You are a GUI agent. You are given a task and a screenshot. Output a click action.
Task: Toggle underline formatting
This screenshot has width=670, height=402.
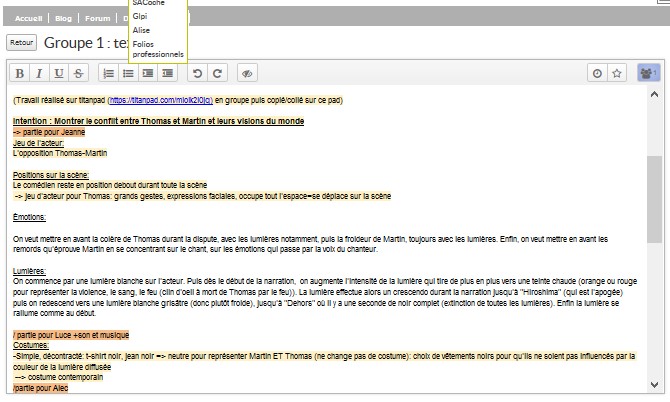pos(59,73)
